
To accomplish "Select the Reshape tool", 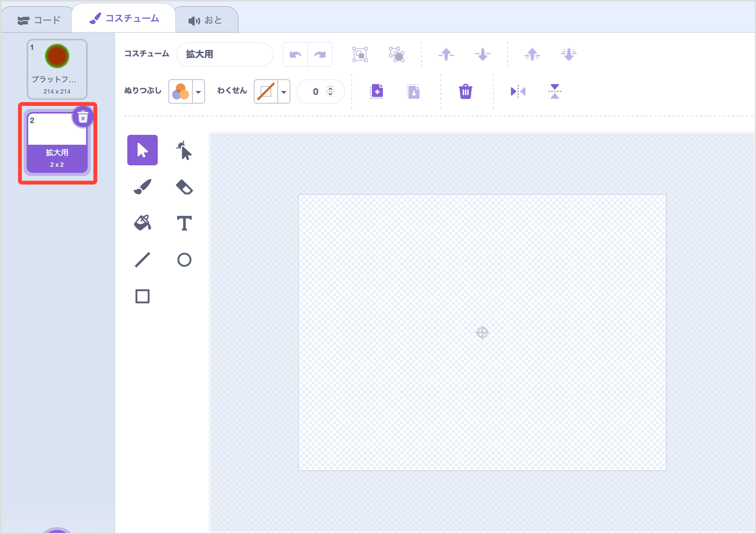I will pos(184,150).
